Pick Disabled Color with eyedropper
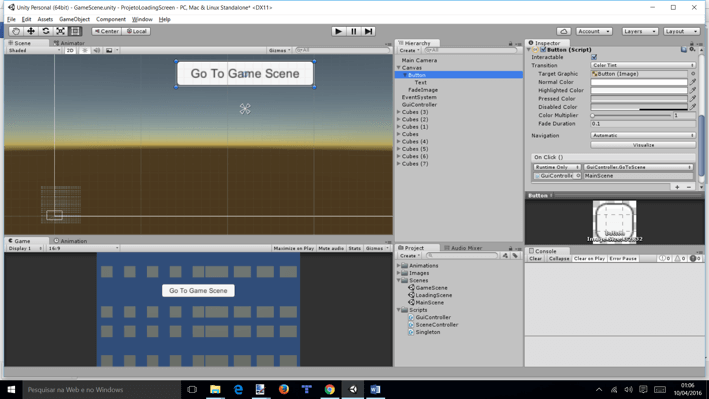The height and width of the screenshot is (399, 709). point(692,107)
